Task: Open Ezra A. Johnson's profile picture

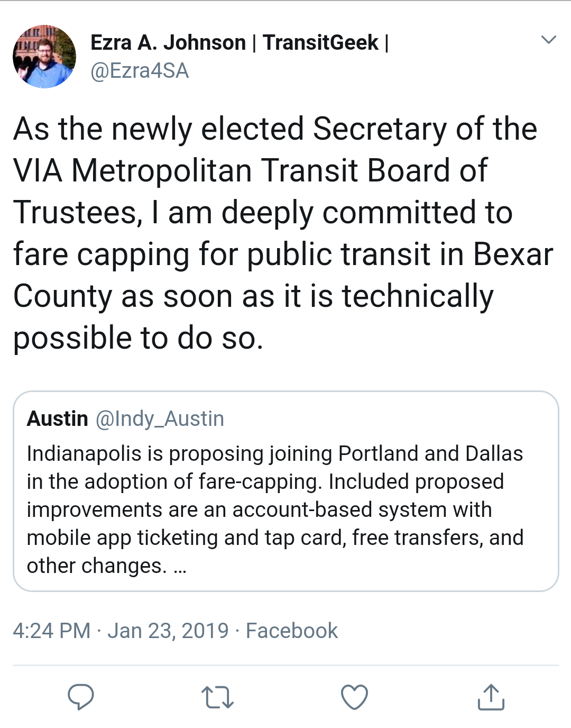Action: pos(44,57)
